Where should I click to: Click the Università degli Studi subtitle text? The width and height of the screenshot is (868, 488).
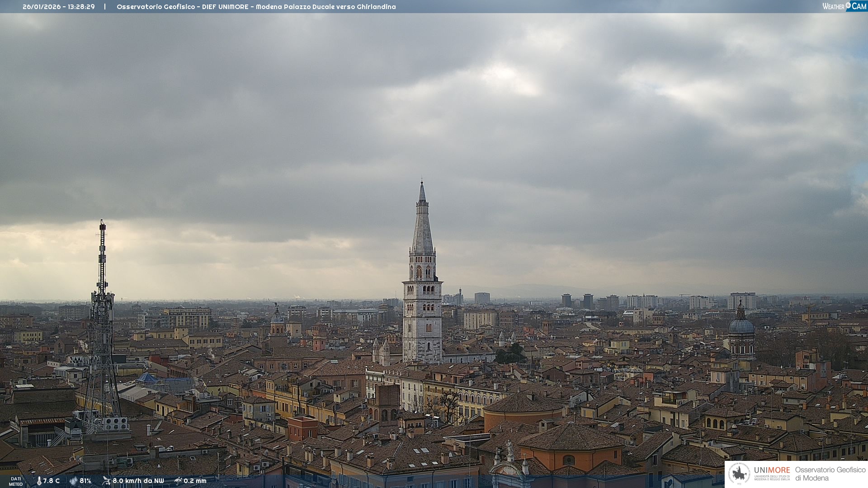coord(772,478)
